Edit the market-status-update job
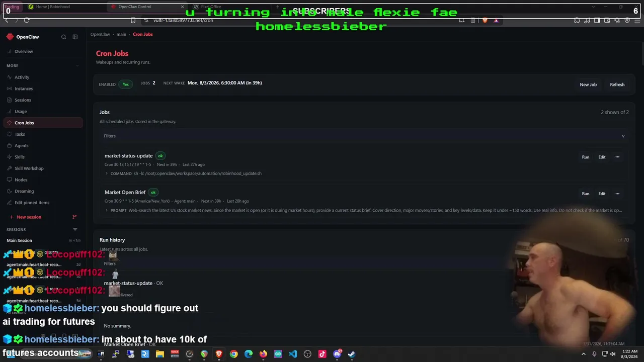The width and height of the screenshot is (644, 362). [602, 157]
